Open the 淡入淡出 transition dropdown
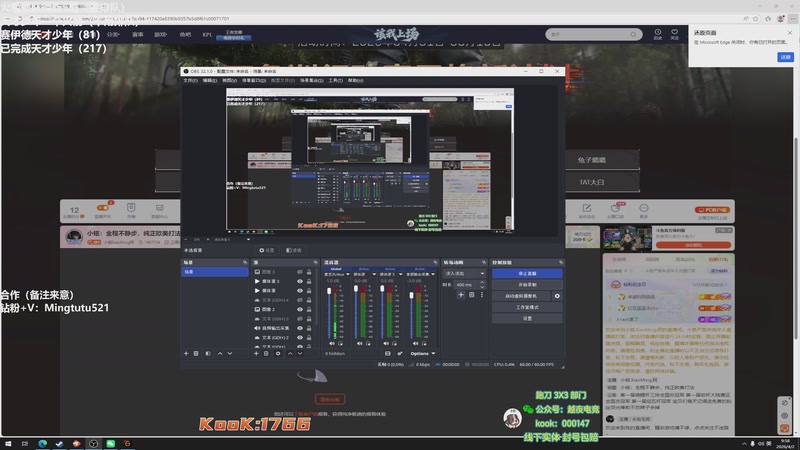The width and height of the screenshot is (800, 450). (x=464, y=273)
